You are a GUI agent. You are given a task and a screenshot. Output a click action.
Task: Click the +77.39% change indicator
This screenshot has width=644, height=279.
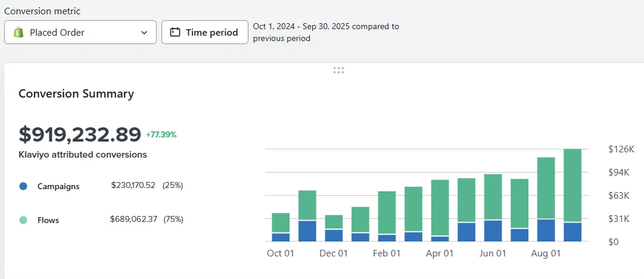click(161, 134)
